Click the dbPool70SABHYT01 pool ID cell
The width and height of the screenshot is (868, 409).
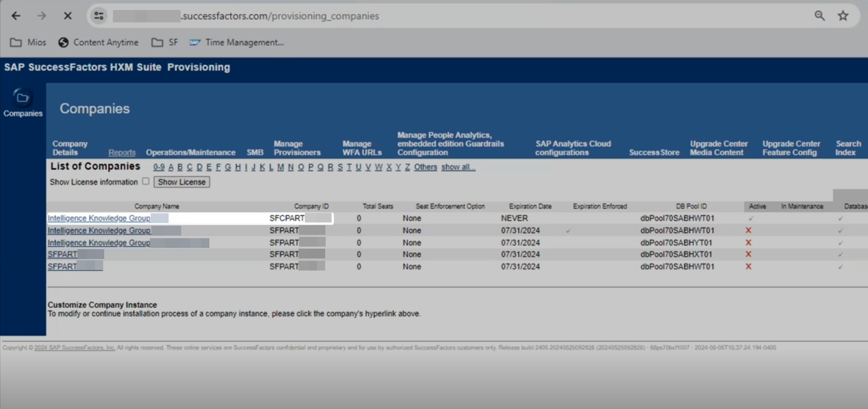676,243
